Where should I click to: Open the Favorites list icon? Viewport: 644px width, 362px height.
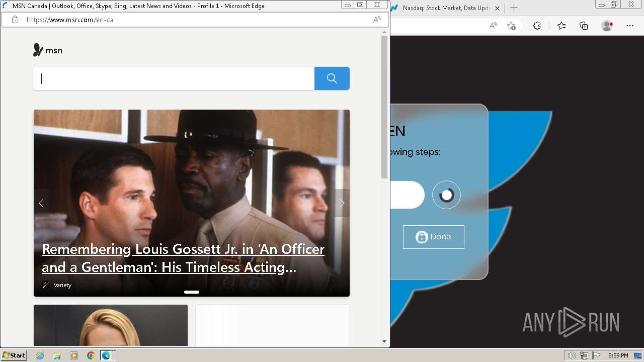coord(561,26)
